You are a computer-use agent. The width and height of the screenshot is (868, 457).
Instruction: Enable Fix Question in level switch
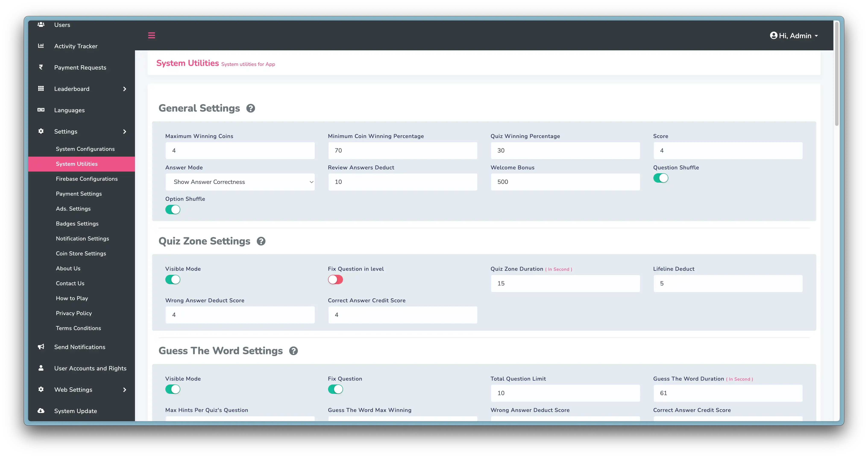click(x=335, y=280)
